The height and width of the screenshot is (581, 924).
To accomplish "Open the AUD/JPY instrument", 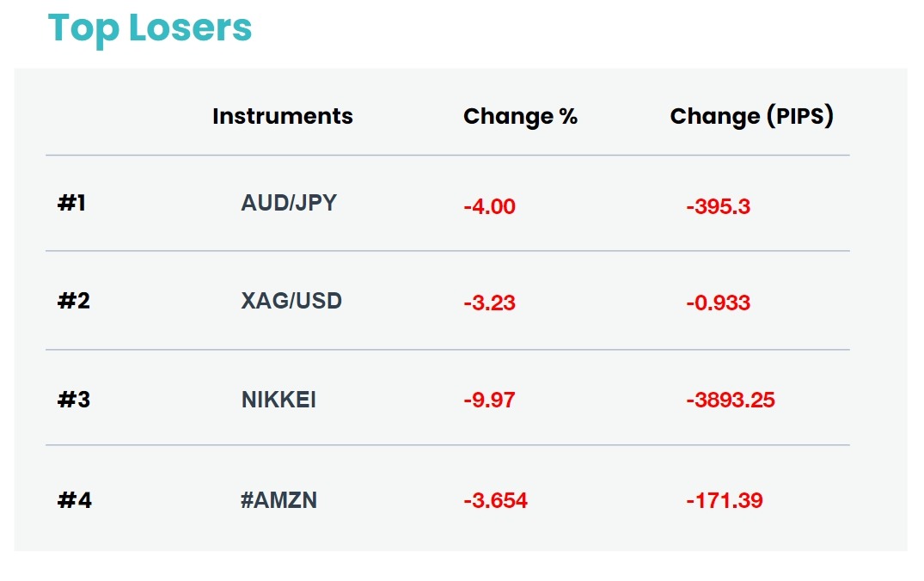I will point(289,203).
